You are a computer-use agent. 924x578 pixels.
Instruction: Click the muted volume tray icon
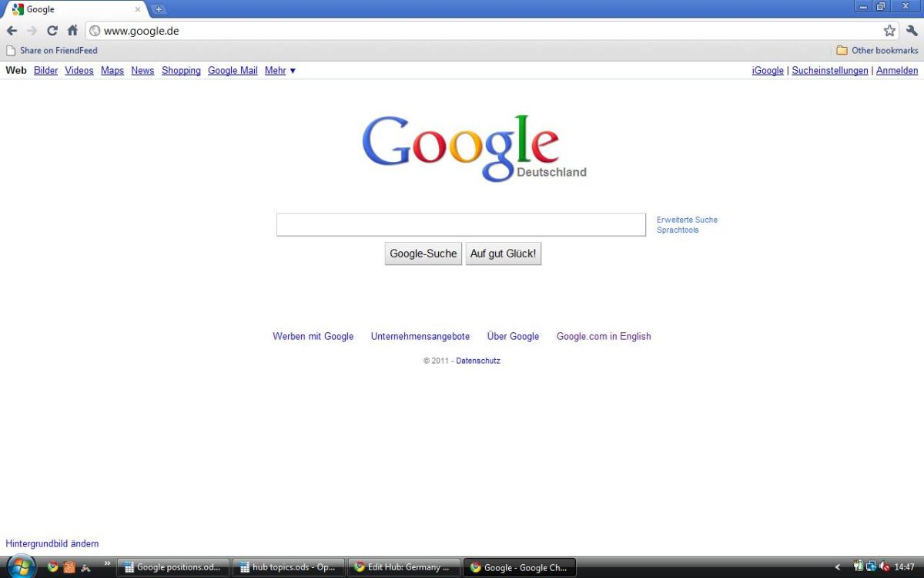point(885,566)
